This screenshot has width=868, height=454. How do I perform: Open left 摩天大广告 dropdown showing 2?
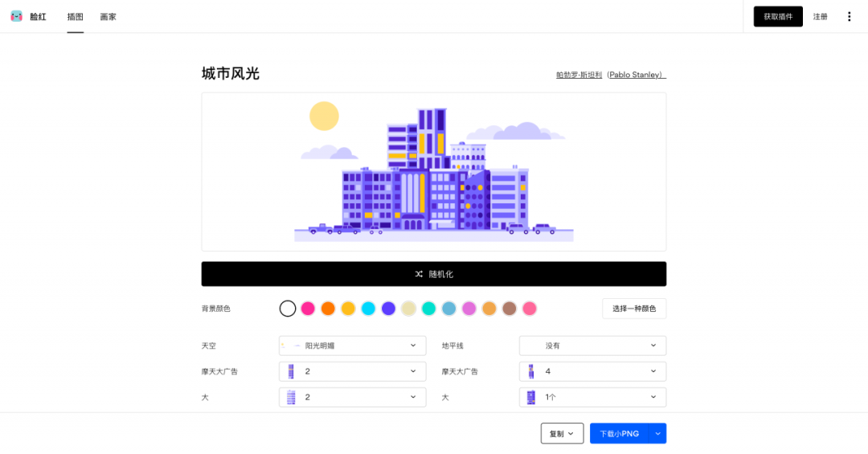[x=353, y=371]
